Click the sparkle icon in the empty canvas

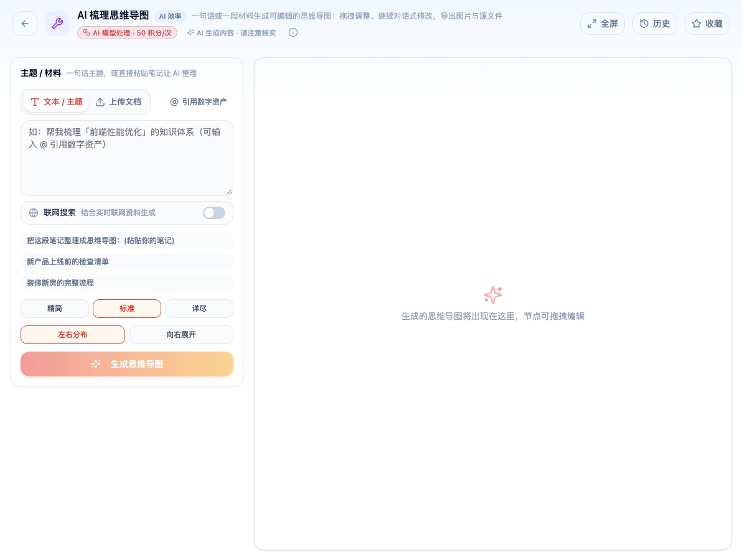point(492,295)
